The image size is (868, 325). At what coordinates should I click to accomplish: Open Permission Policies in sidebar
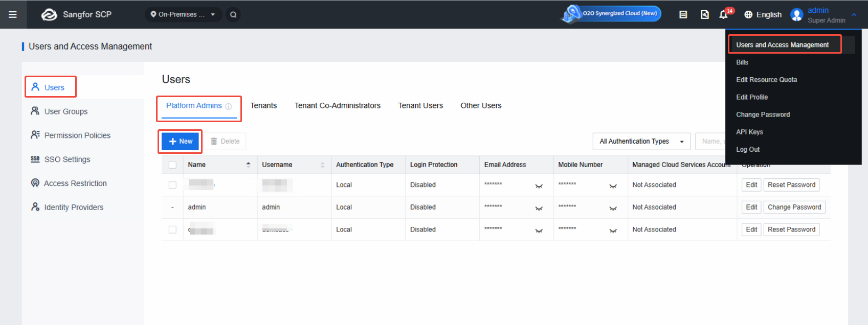pos(77,135)
